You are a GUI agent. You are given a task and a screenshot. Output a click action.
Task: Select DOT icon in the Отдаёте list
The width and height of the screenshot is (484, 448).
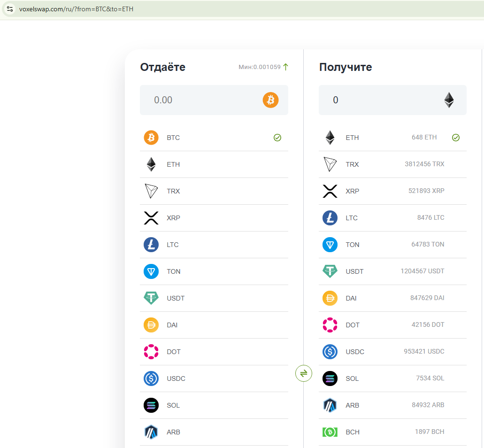tap(151, 352)
